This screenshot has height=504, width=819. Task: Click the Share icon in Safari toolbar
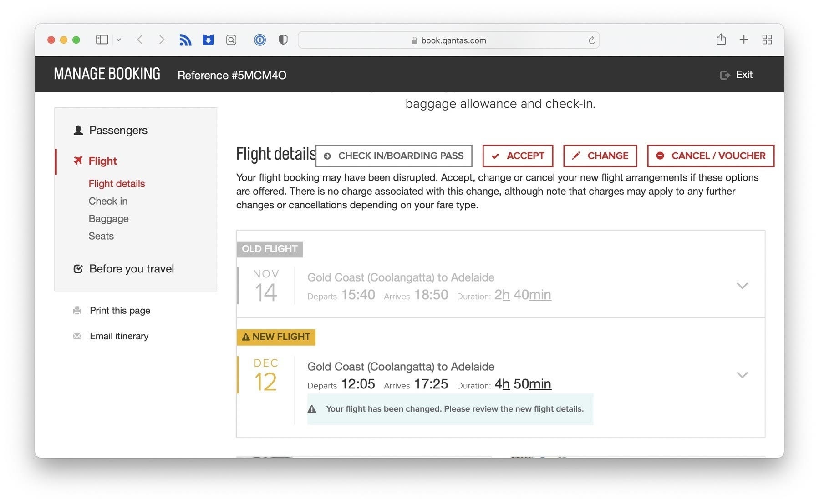tap(721, 40)
